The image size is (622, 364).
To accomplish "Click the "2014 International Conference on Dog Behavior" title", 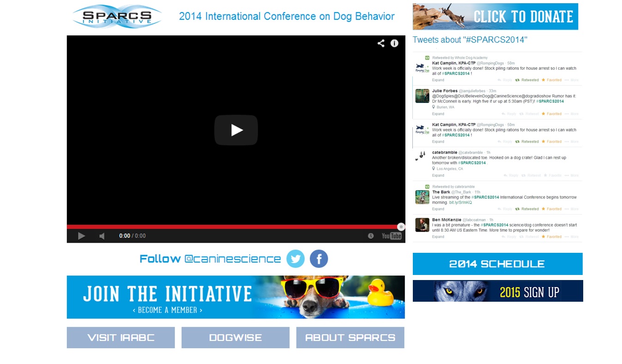I will point(287,17).
